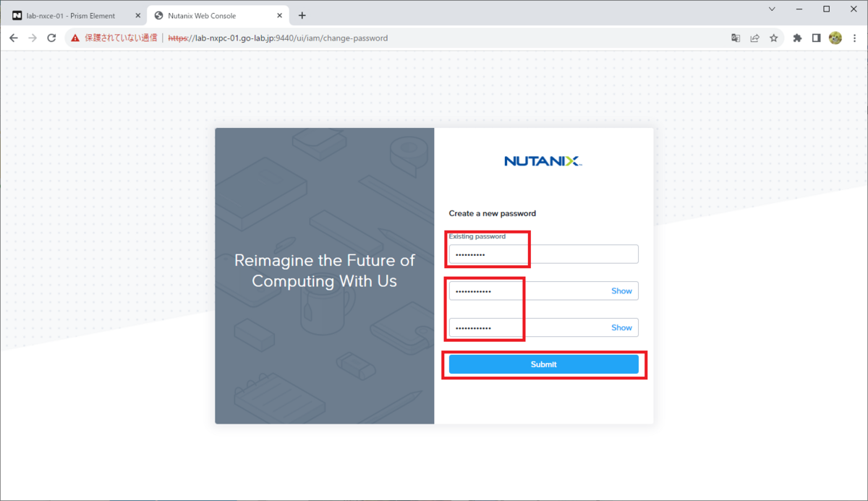
Task: Reload the page with the refresh icon
Action: tap(51, 38)
